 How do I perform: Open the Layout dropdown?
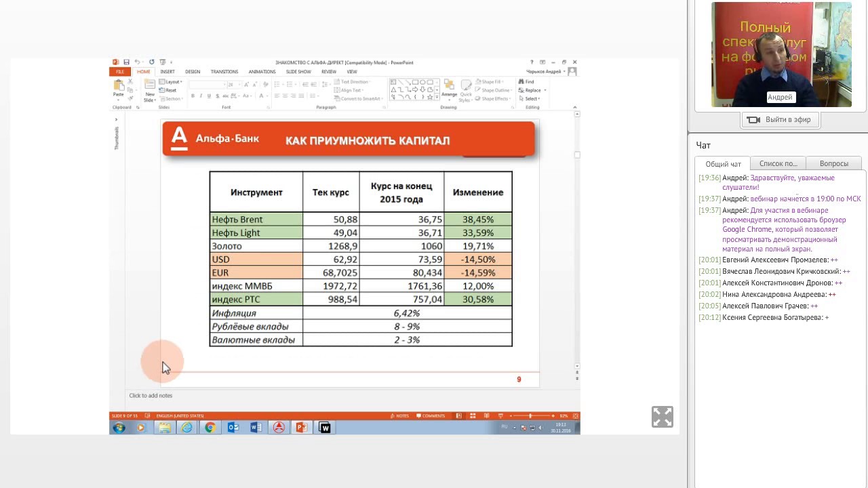(x=170, y=82)
